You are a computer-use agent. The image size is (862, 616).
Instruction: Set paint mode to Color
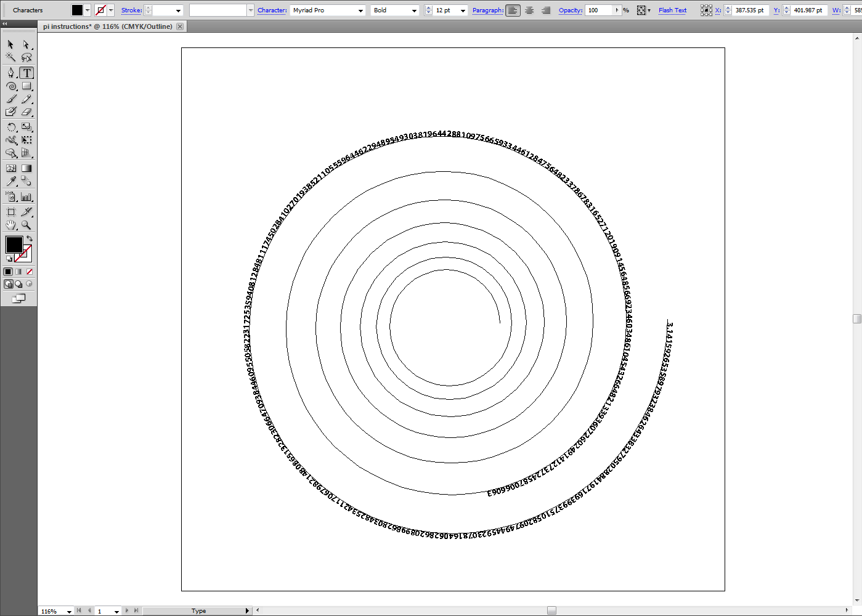tap(8, 272)
